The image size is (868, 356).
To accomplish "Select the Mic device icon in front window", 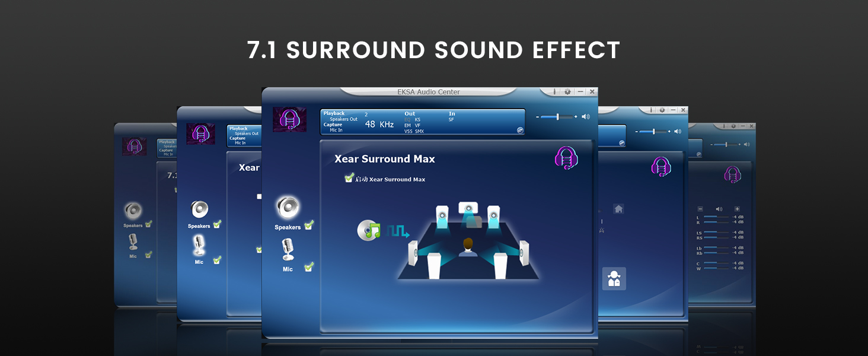I will click(x=288, y=249).
